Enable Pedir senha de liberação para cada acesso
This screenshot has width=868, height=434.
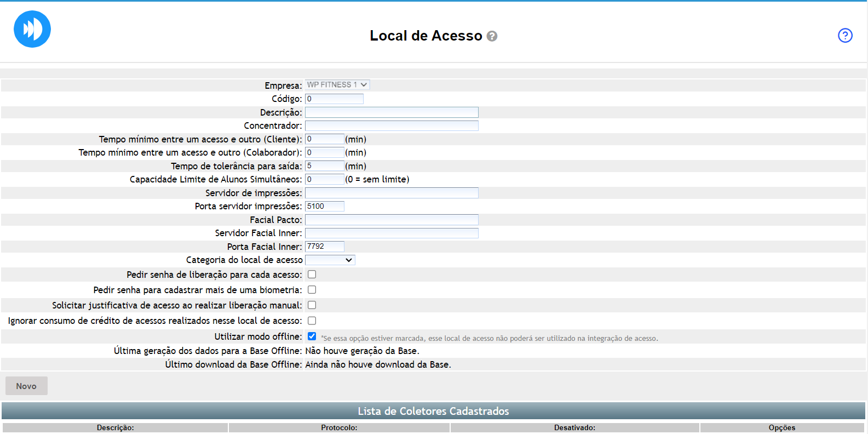point(312,275)
